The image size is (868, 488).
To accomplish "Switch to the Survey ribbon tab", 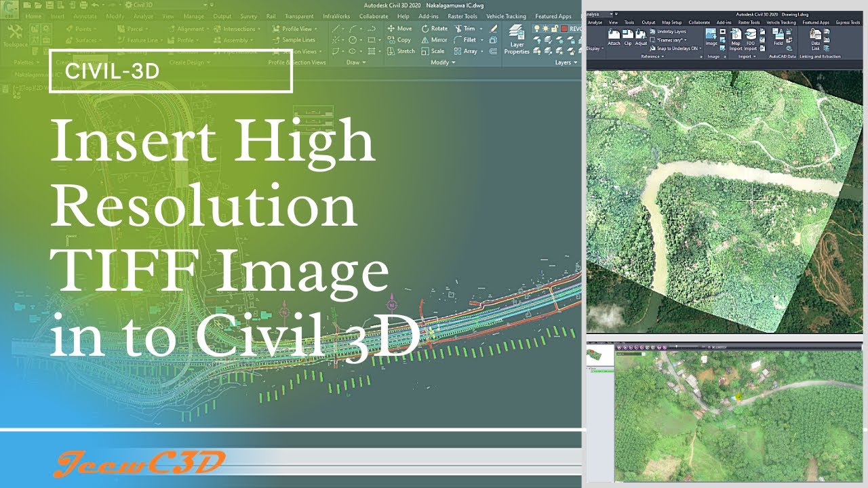I will (249, 16).
